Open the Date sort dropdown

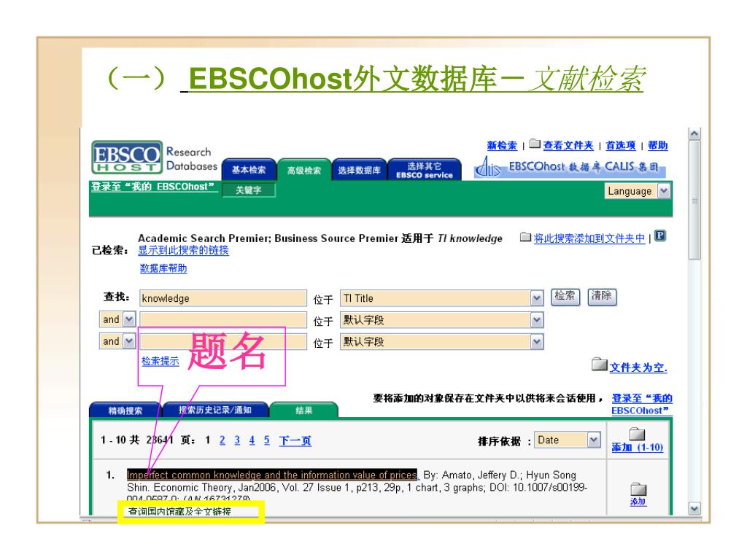point(594,440)
